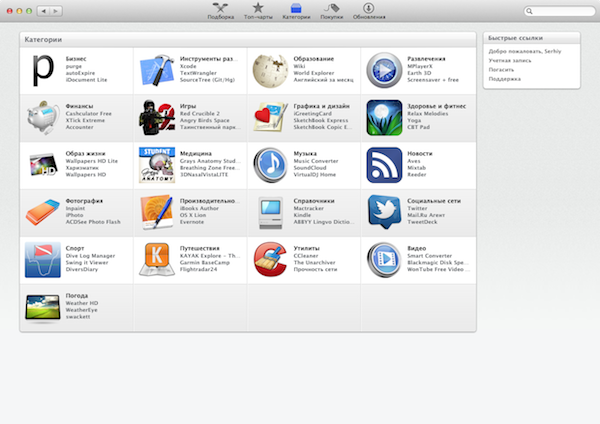The height and width of the screenshot is (424, 600).
Task: Switch to the Топ-чарты tab
Action: (x=258, y=11)
